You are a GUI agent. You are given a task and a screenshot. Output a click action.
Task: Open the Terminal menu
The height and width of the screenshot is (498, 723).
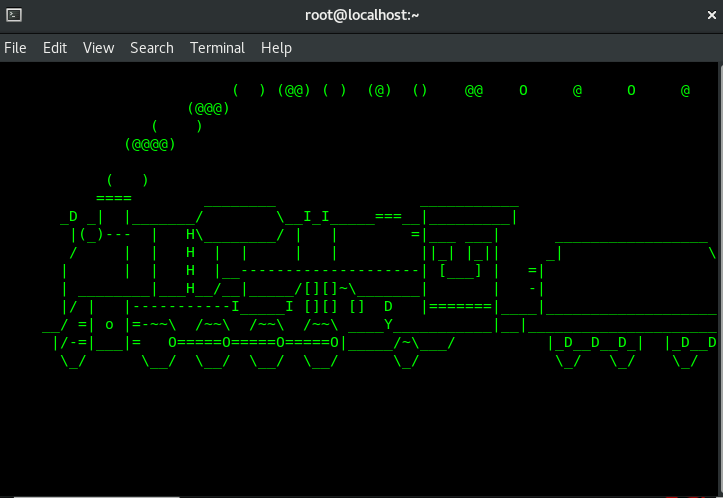pyautogui.click(x=217, y=48)
